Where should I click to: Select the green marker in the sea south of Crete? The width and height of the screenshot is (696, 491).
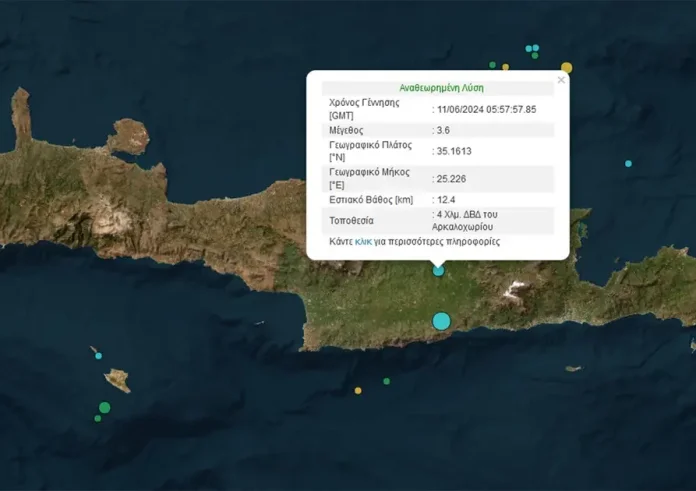click(x=387, y=381)
